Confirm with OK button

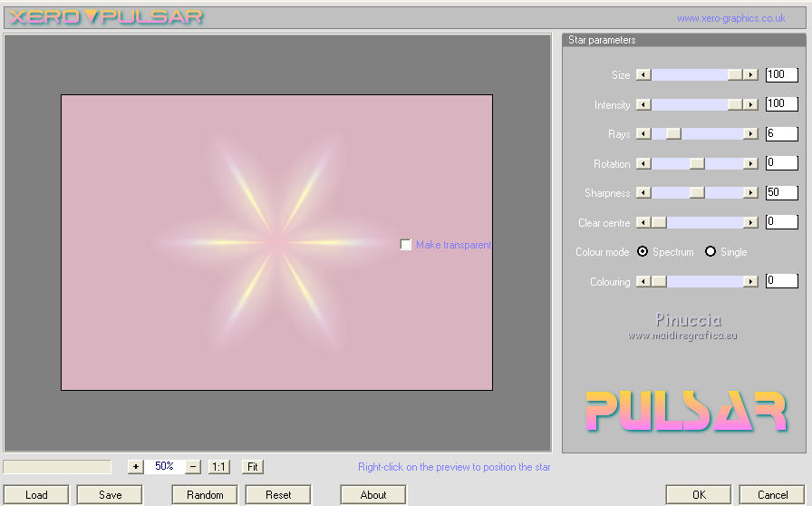tap(699, 494)
